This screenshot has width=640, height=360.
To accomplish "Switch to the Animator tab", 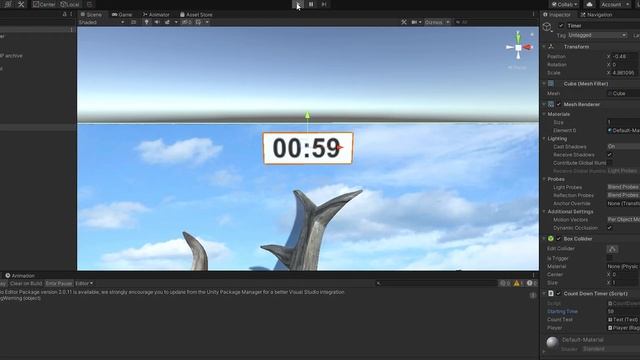I will pos(156,14).
